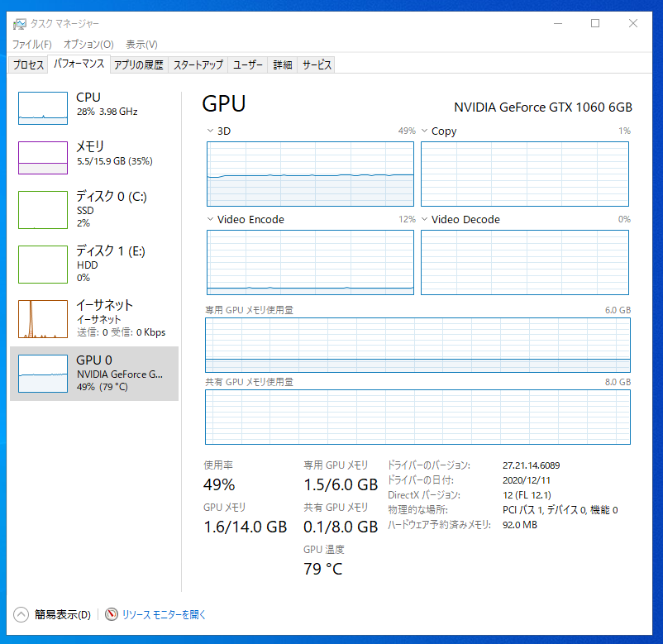Screen dimensions: 663x644
Task: Click the Task Manager title bar icon
Action: pos(20,24)
